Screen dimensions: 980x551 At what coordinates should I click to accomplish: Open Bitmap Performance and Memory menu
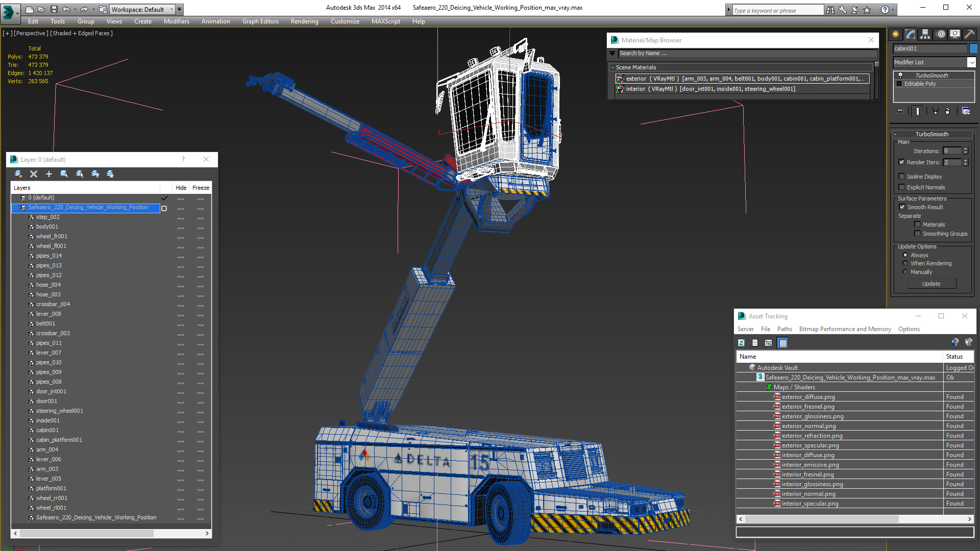pyautogui.click(x=845, y=329)
